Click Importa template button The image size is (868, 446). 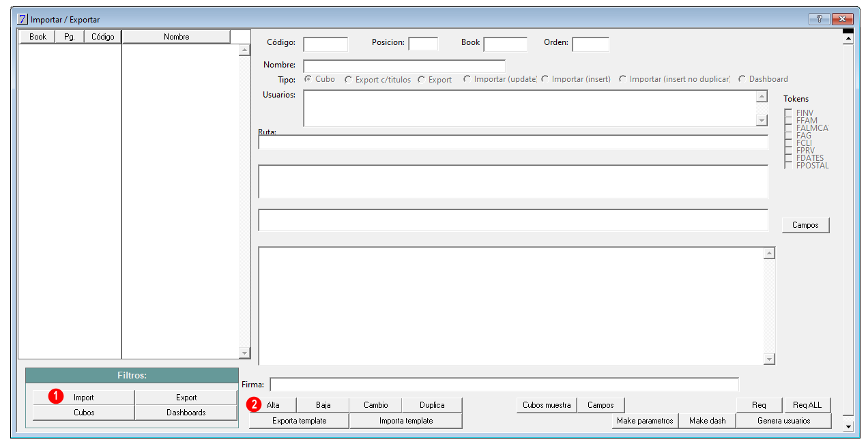[x=406, y=421]
